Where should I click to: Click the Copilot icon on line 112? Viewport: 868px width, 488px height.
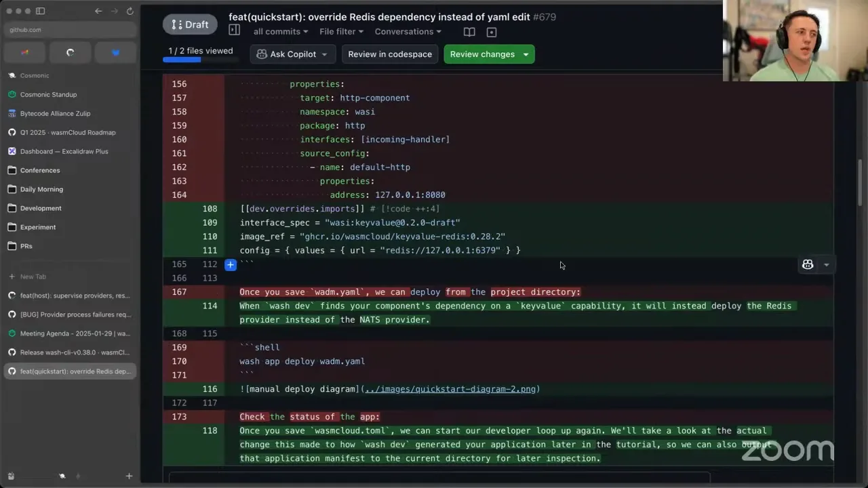coord(808,265)
